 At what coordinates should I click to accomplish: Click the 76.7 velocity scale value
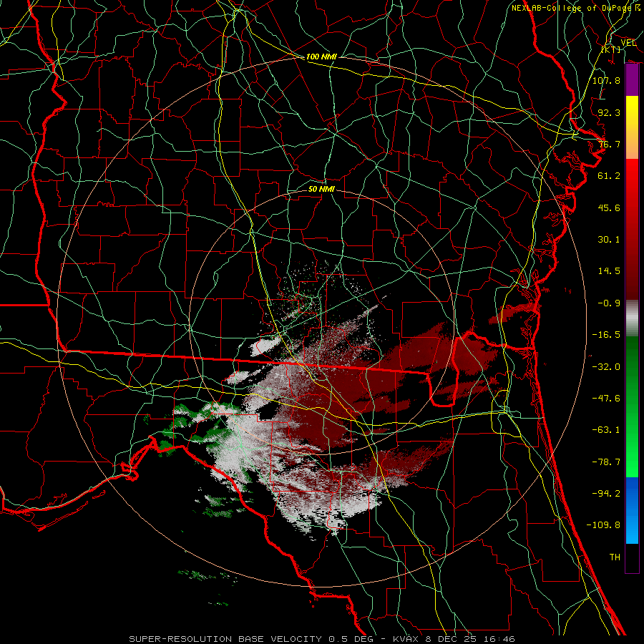tap(609, 144)
